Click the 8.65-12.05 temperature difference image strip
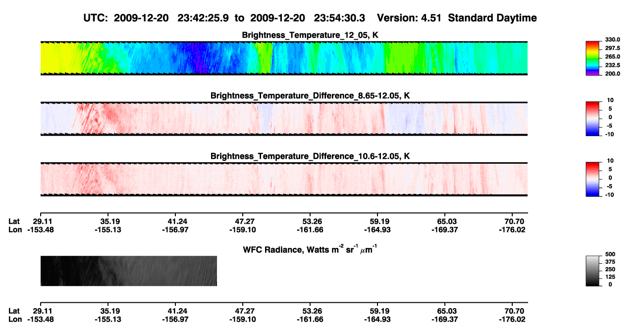644x330 pixels. tap(284, 119)
